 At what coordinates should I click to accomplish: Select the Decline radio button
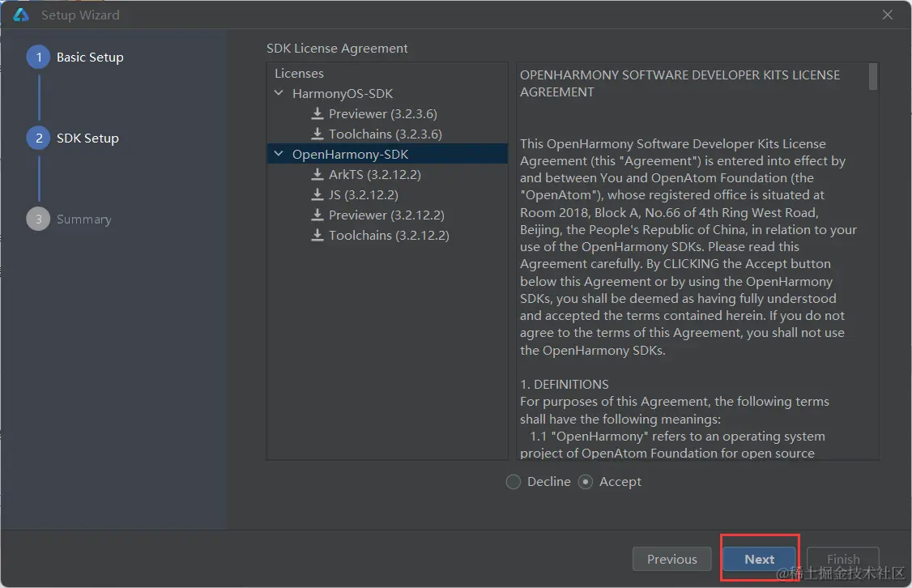pyautogui.click(x=513, y=482)
